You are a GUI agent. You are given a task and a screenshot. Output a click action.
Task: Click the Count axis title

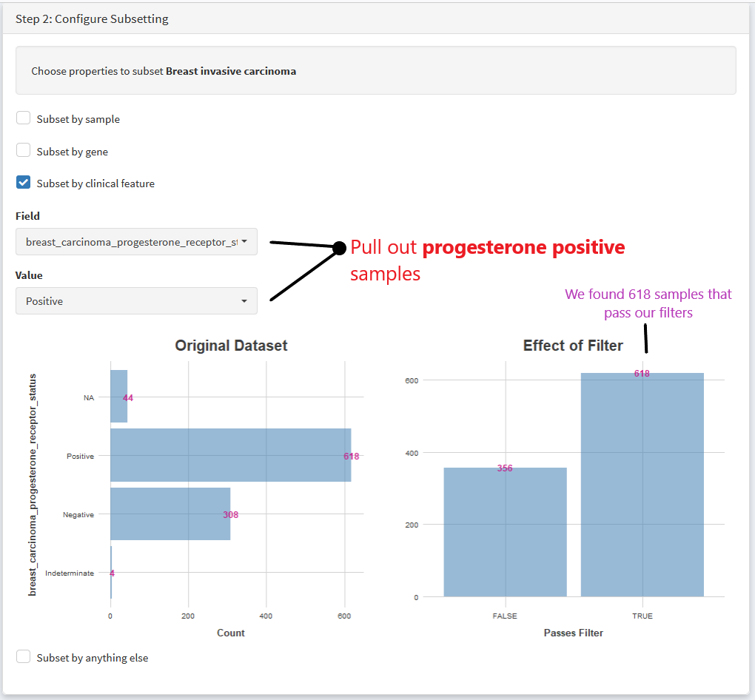(231, 633)
